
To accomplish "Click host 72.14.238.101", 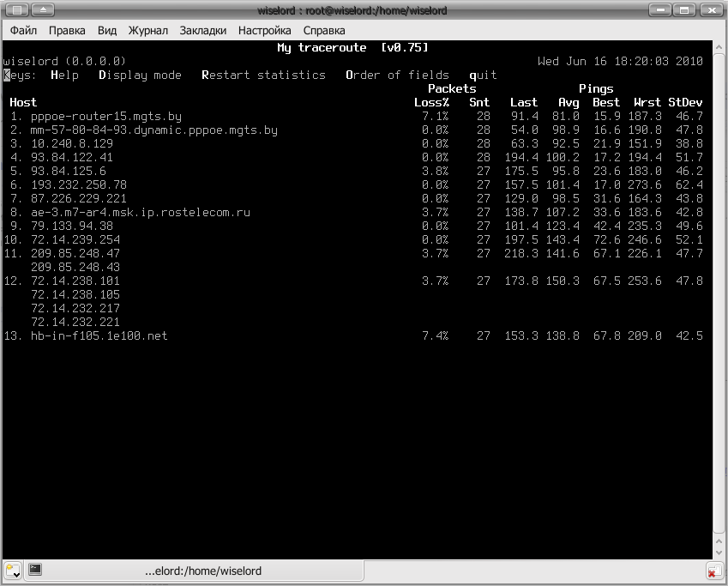I will pos(75,281).
